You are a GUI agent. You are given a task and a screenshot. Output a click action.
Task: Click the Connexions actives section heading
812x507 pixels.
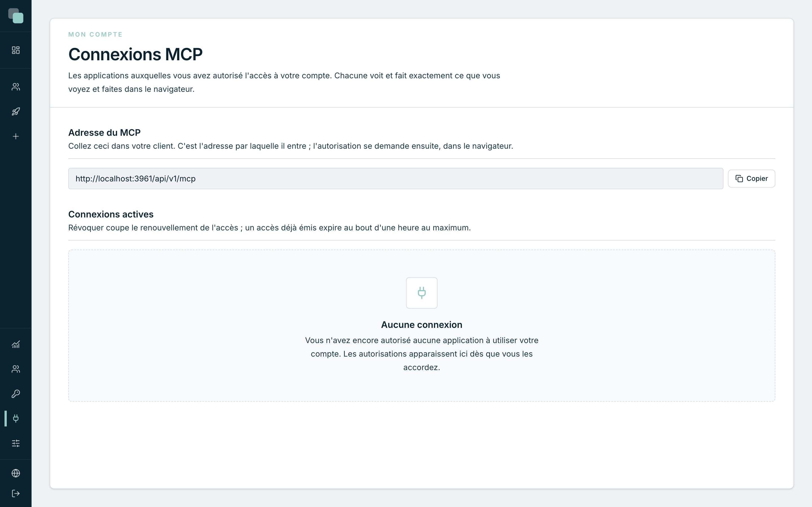(x=111, y=214)
